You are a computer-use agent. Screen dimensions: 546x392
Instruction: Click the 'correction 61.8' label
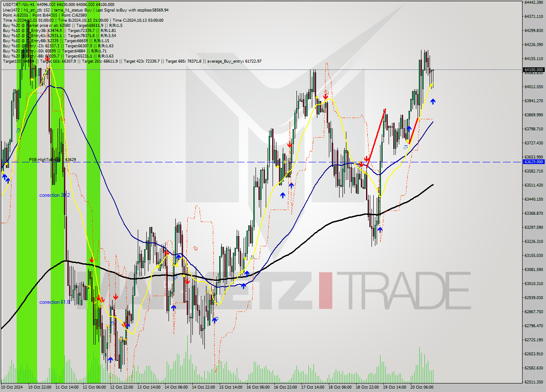tap(55, 302)
